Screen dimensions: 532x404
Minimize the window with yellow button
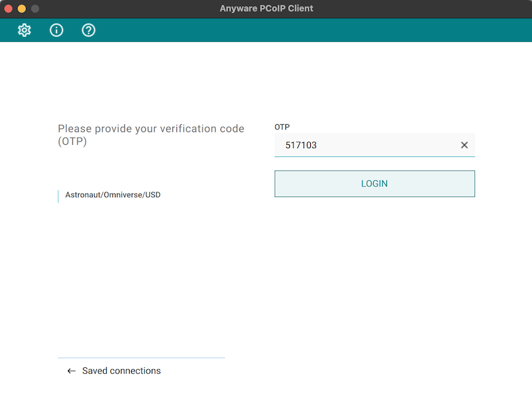click(x=22, y=9)
